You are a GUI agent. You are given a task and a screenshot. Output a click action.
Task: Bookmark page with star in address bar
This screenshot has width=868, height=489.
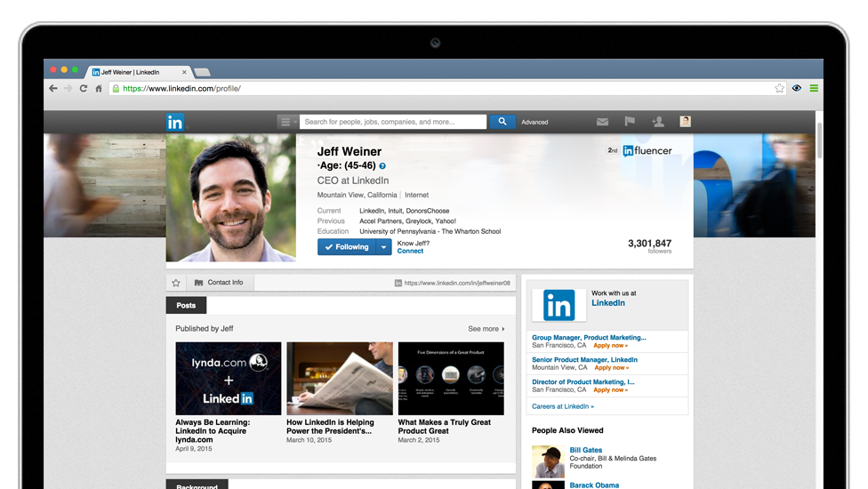pos(779,89)
